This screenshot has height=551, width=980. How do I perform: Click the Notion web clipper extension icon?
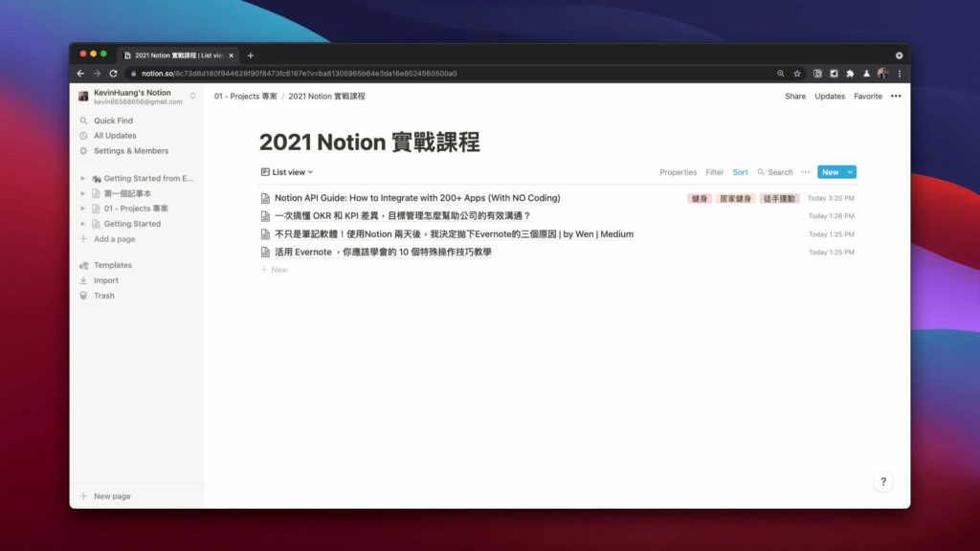pyautogui.click(x=817, y=74)
